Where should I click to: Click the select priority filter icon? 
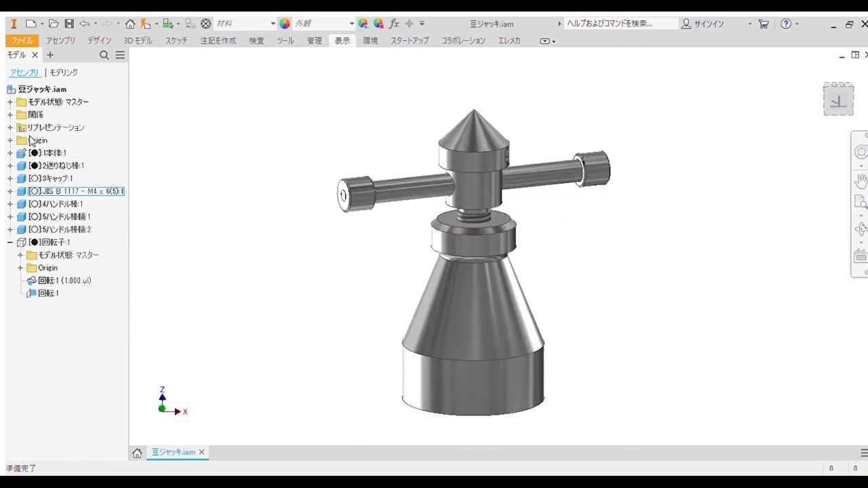coord(167,24)
